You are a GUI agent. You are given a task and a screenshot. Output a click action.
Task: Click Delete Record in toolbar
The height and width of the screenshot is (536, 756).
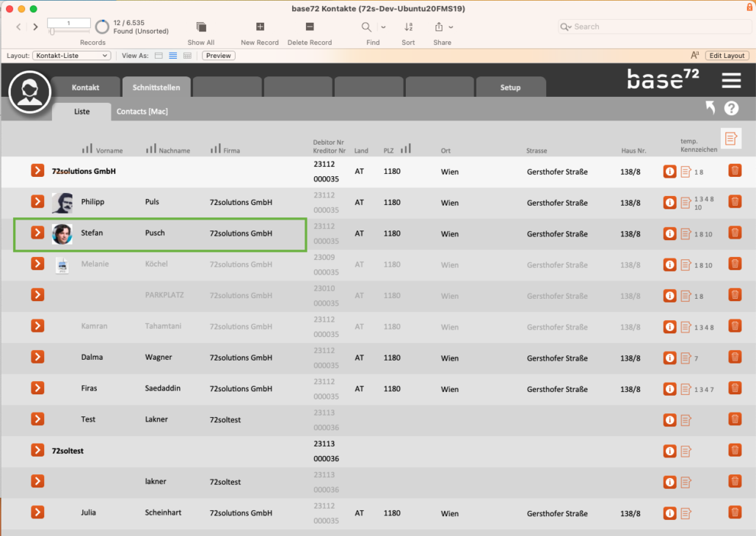[310, 26]
